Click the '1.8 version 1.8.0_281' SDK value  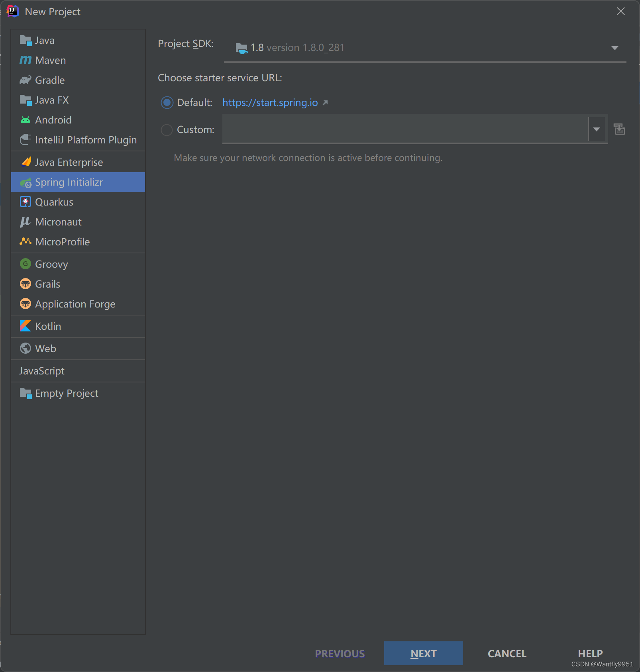297,48
